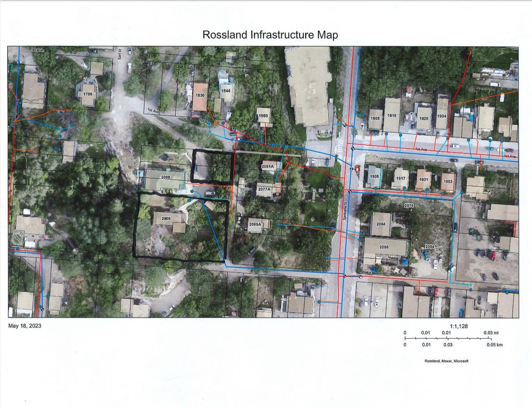Image resolution: width=532 pixels, height=407 pixels.
Task: Click the house labeled 1953
Action: pyautogui.click(x=448, y=181)
